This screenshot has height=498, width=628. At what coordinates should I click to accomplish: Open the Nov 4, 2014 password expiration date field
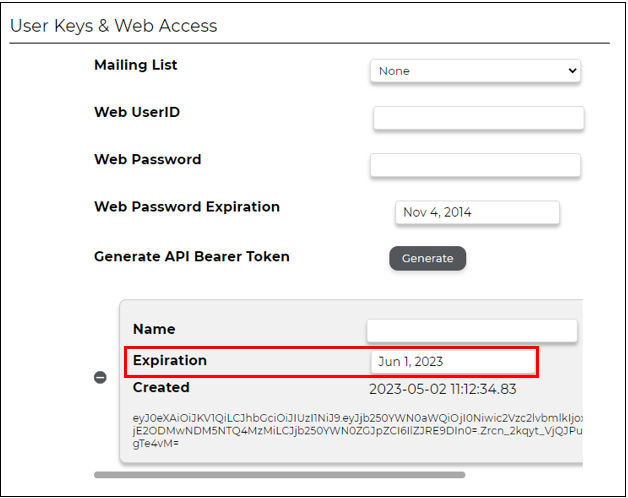pos(477,212)
